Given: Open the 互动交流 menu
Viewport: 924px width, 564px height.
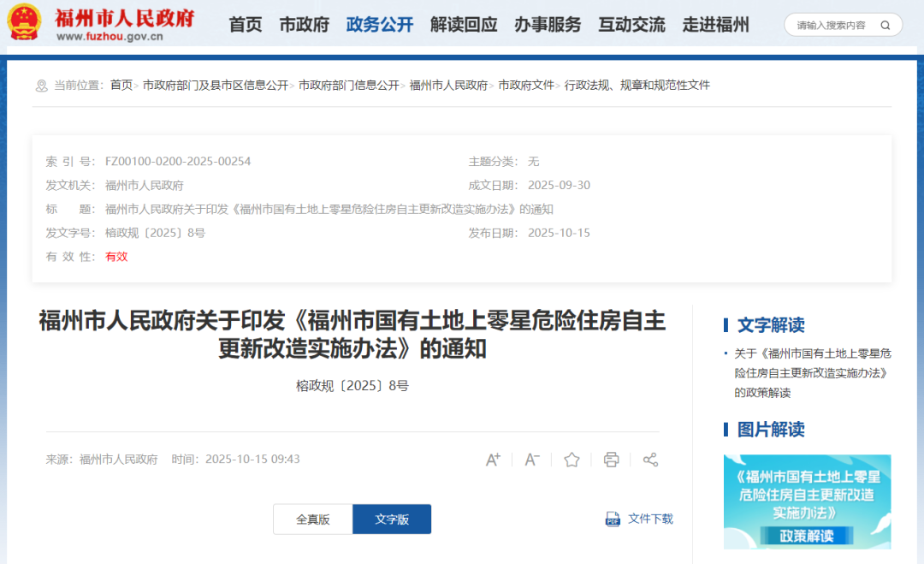Looking at the screenshot, I should (x=631, y=25).
